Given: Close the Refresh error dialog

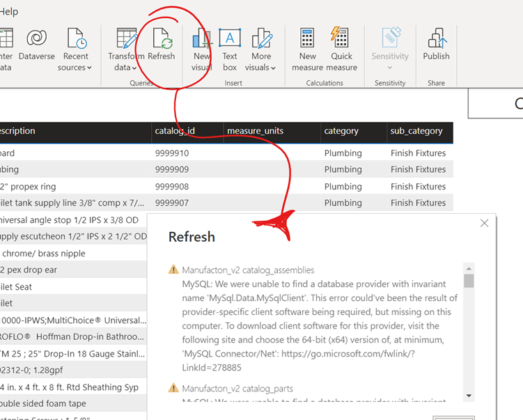Looking at the screenshot, I should (485, 223).
